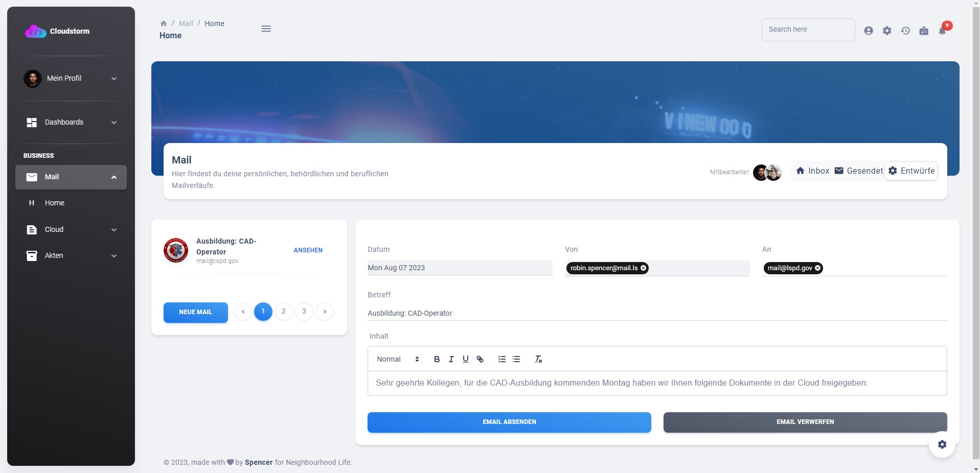Toggle the hamburger sidebar menu
This screenshot has height=473, width=980.
point(266,29)
